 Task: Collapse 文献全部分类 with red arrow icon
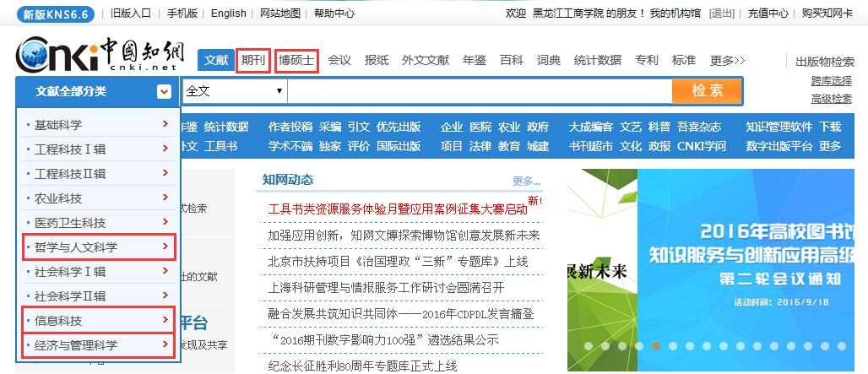point(164,91)
